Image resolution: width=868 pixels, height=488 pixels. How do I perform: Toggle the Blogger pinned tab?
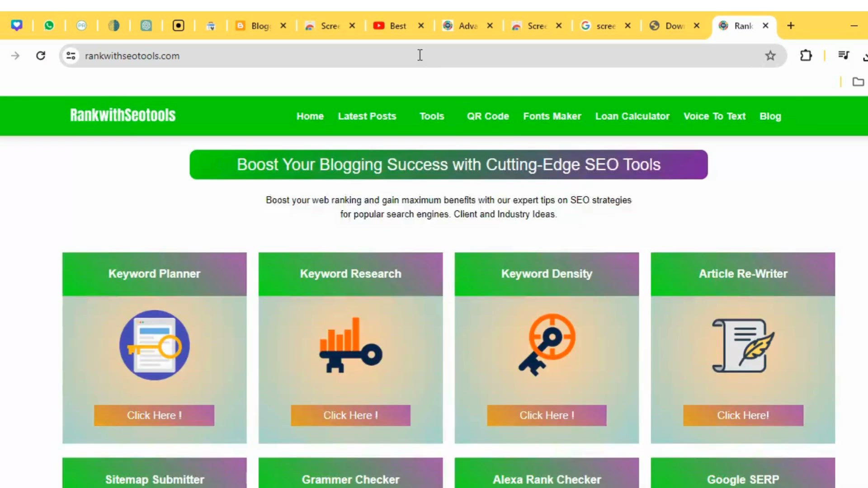coord(255,26)
